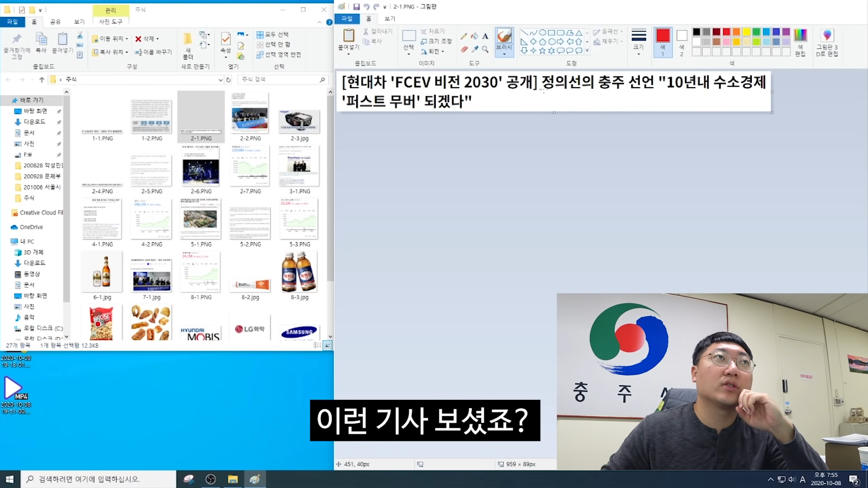868x488 pixels.
Task: Click the Explorer refresh button beside address bar
Action: [229, 80]
